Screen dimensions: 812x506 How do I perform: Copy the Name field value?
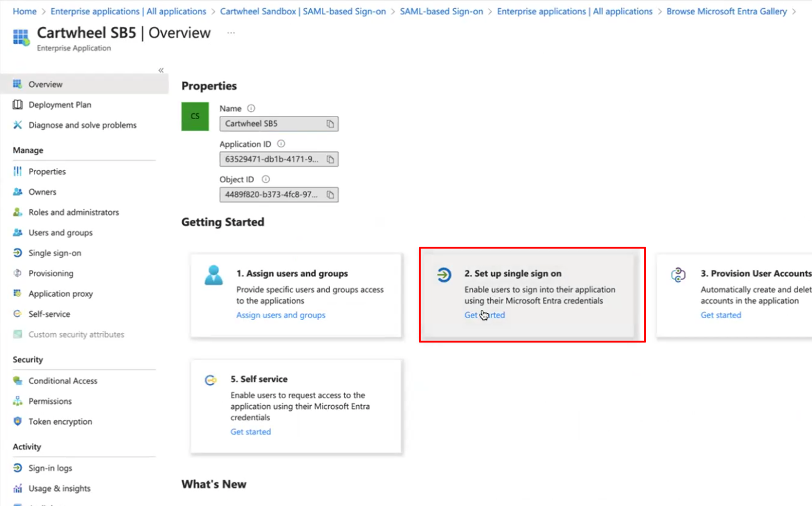[330, 124]
